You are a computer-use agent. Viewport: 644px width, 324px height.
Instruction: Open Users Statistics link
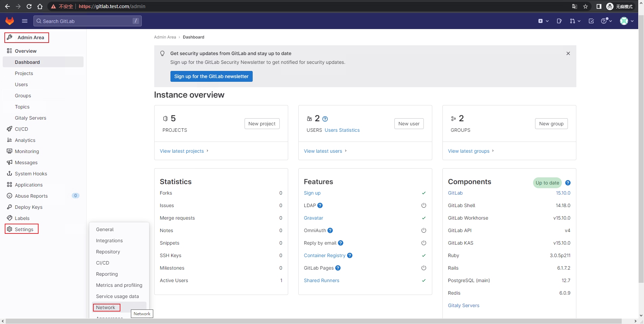[342, 130]
